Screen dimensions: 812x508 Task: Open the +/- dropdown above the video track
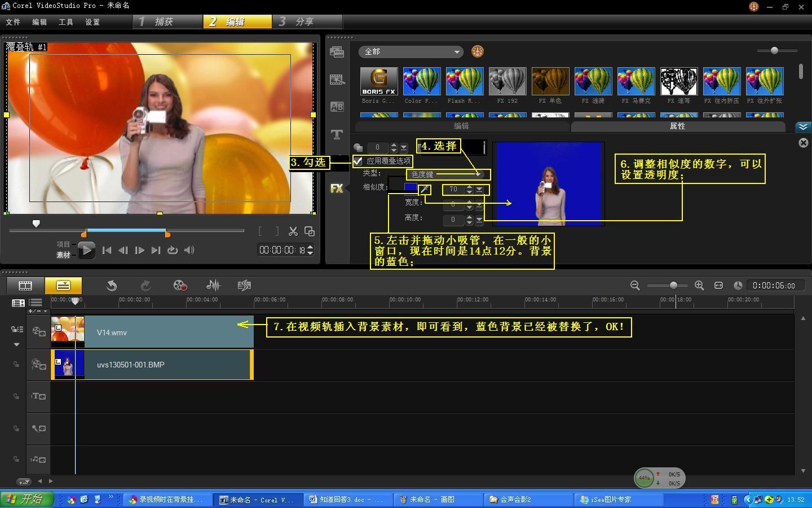(37, 312)
